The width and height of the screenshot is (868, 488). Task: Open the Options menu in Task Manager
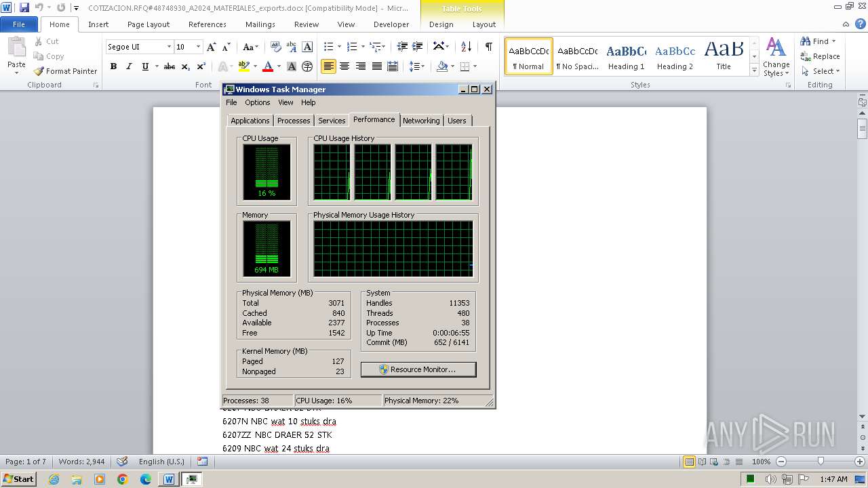[x=257, y=102]
